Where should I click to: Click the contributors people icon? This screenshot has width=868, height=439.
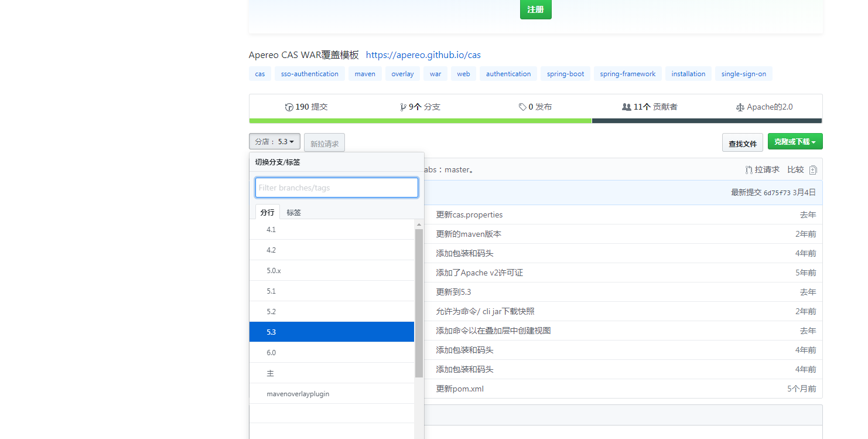[627, 107]
